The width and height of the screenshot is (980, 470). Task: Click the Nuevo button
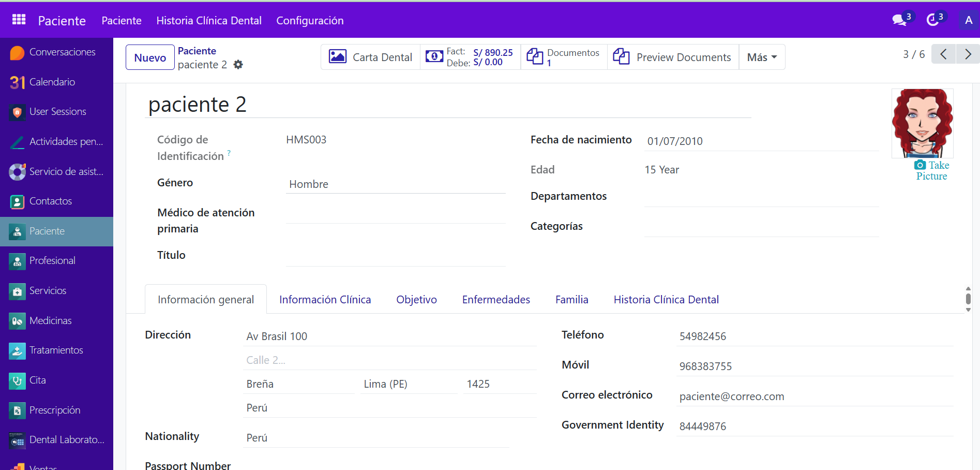tap(149, 57)
